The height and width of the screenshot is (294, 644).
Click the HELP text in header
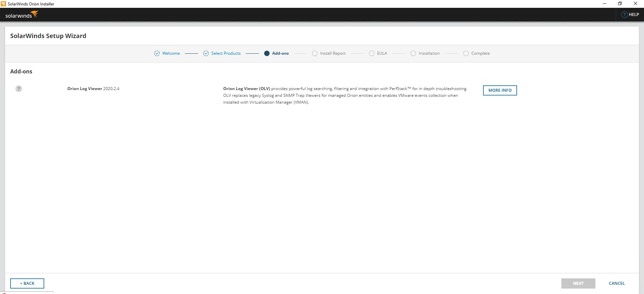pyautogui.click(x=634, y=15)
